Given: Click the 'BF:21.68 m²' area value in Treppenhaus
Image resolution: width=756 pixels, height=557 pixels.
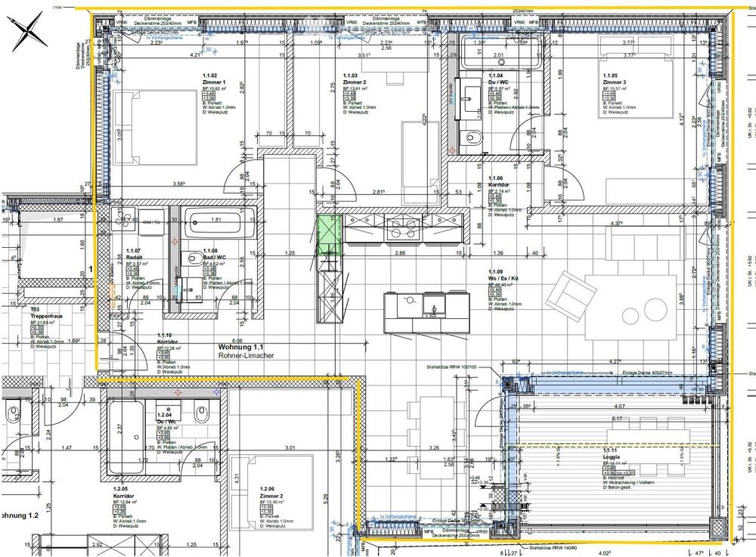Looking at the screenshot, I should tap(42, 323).
